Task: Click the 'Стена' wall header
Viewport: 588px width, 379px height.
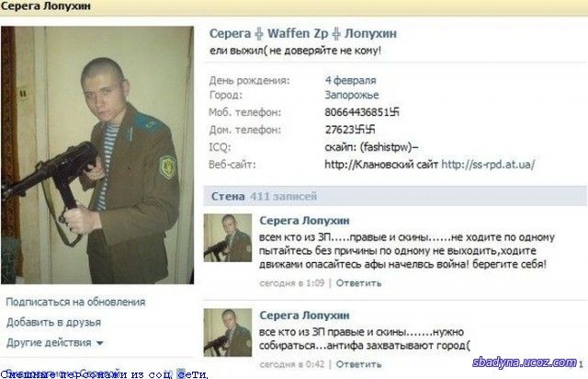Action: tap(228, 196)
